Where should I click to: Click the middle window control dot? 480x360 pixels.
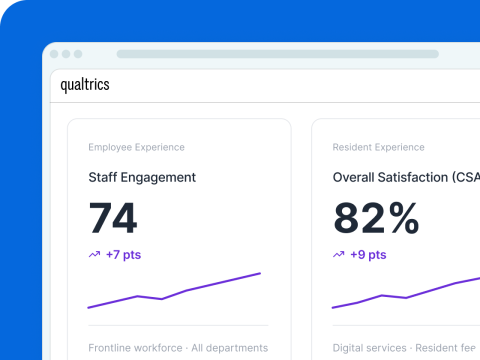pos(66,54)
